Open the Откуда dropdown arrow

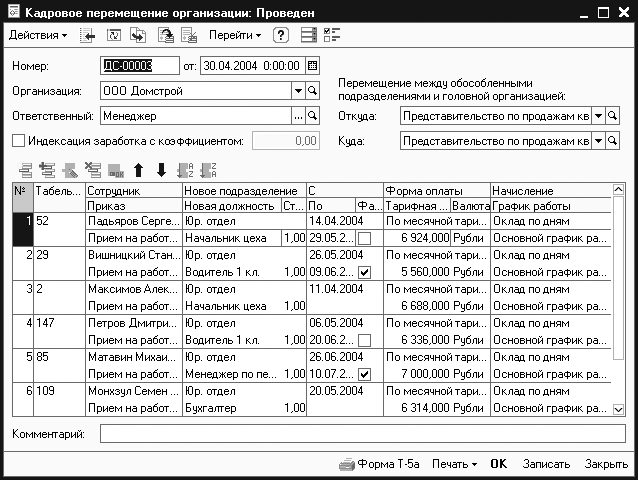(598, 116)
